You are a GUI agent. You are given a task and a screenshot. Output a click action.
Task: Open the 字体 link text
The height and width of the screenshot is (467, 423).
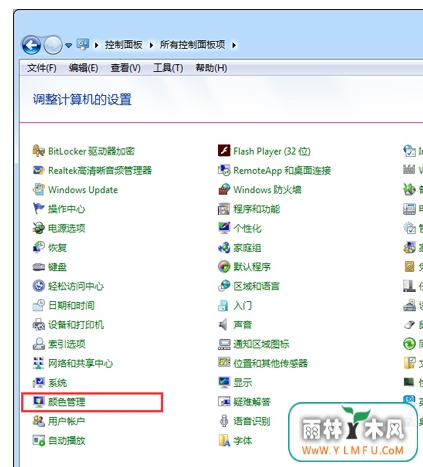tap(243, 441)
